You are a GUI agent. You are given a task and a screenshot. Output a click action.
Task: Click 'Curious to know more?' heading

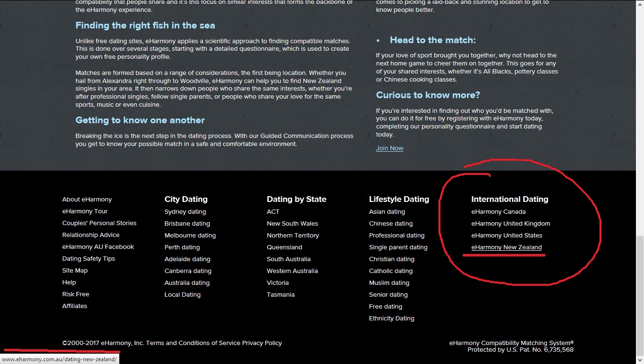pyautogui.click(x=428, y=95)
